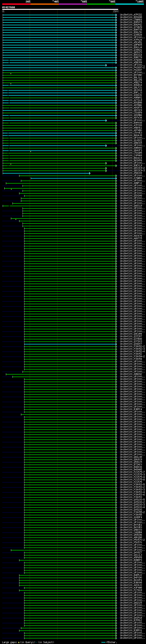Image resolution: width=146 pixels, height=644 pixels.
Task: Click isoform hit UniRef100_Q8S3C9-3
Action: 132,170
